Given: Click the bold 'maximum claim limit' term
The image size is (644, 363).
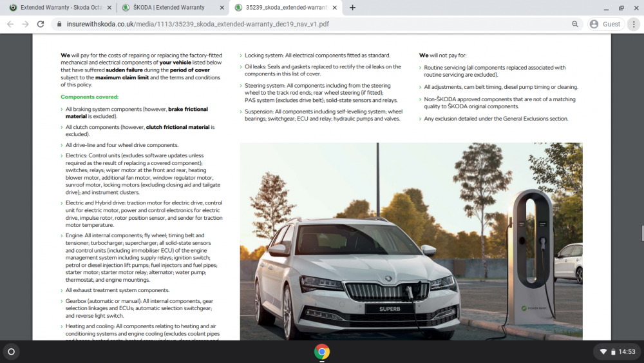Looking at the screenshot, I should [x=122, y=77].
